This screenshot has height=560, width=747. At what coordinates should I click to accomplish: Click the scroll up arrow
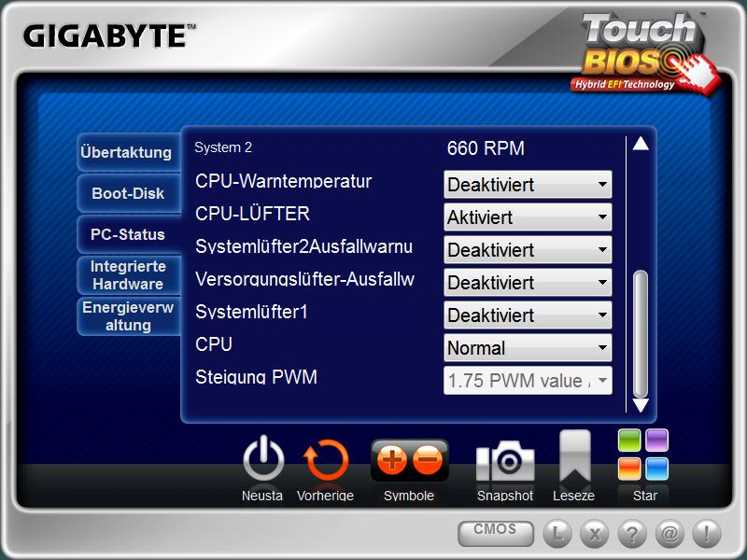click(641, 143)
